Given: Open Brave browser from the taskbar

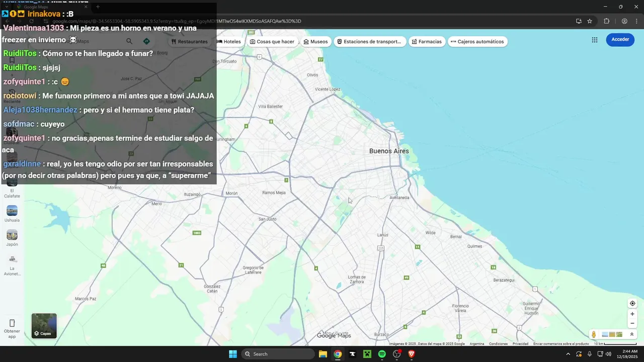Looking at the screenshot, I should click(412, 354).
